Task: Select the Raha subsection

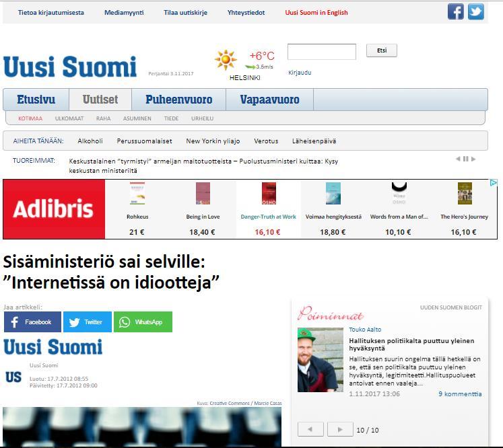Action: pos(103,118)
